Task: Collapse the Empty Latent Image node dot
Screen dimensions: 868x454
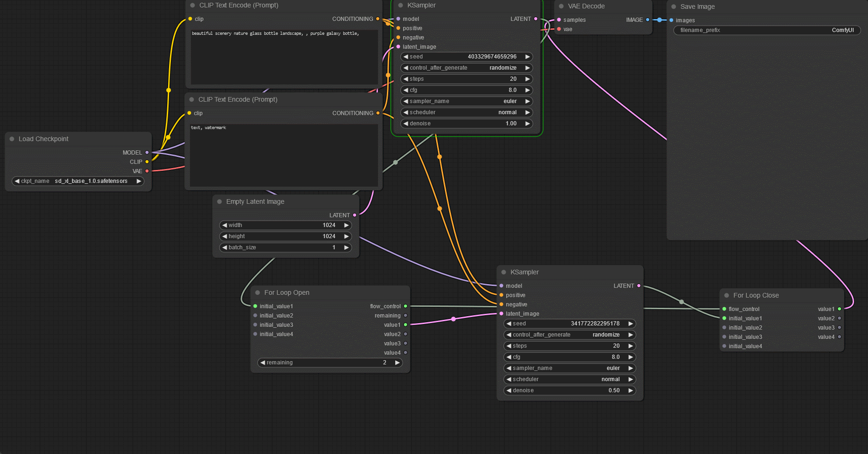Action: tap(220, 201)
